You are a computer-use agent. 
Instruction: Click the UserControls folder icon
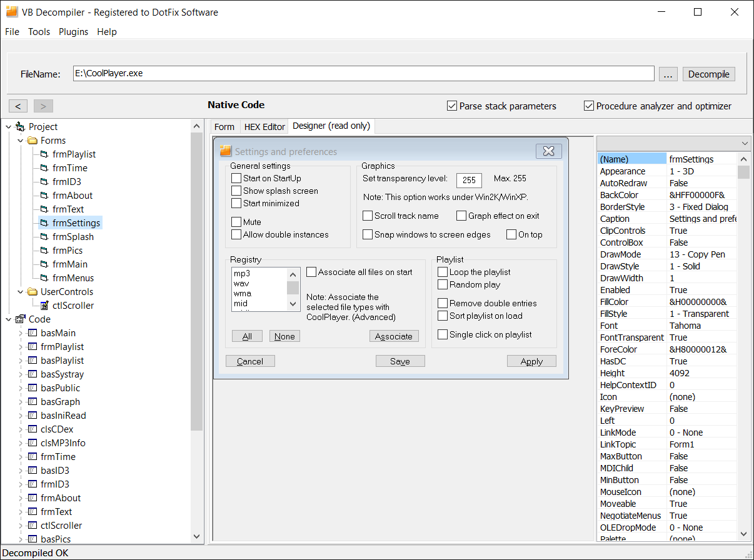pyautogui.click(x=33, y=292)
